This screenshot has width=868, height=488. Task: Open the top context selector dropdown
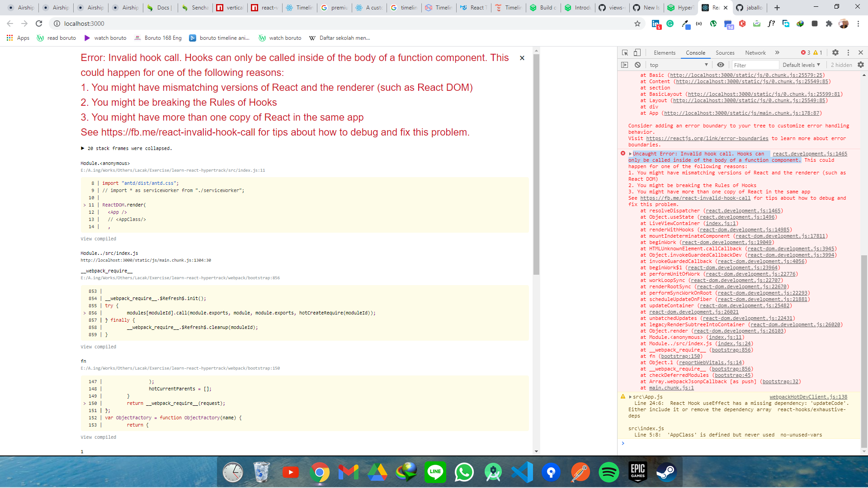coord(678,65)
